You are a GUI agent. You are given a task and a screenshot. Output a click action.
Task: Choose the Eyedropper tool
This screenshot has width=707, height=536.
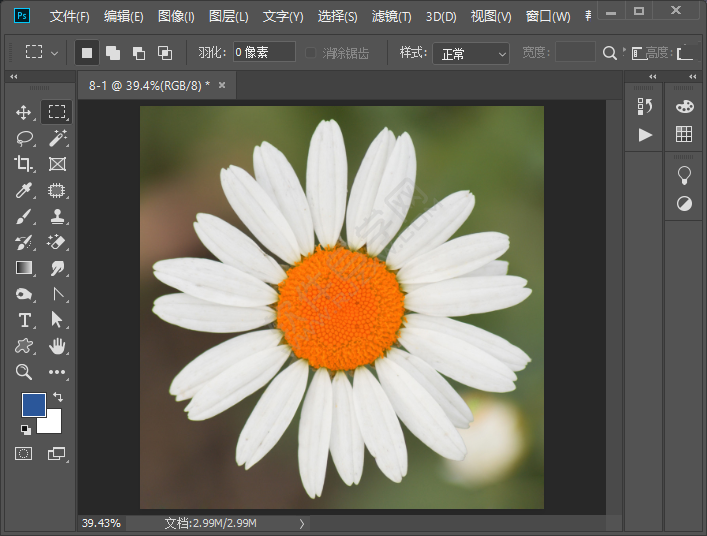click(x=24, y=190)
